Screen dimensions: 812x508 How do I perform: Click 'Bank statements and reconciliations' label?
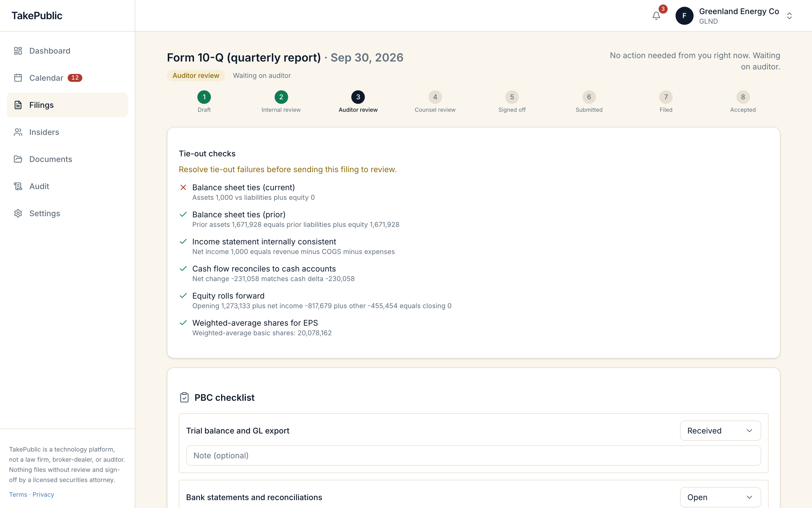[x=254, y=497]
